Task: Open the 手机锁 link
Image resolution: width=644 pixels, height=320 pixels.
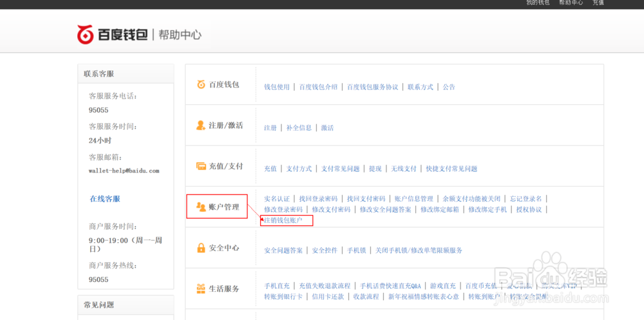Action: coord(357,250)
